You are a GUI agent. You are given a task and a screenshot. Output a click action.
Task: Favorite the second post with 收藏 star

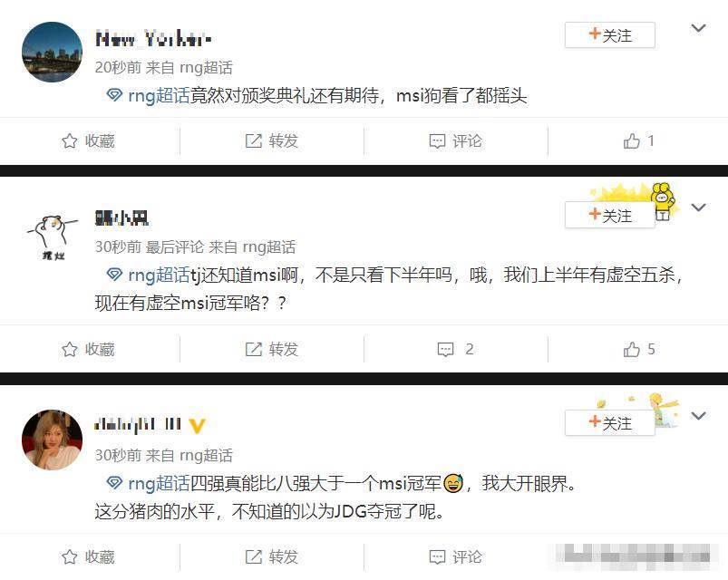point(70,349)
